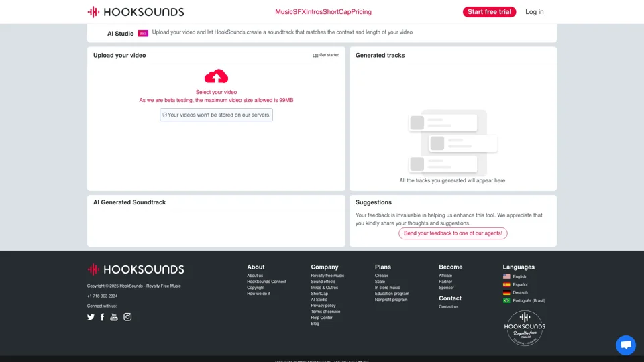Viewport: 644px width, 362px height.
Task: Click Send your feedback to agents button
Action: pos(453,233)
